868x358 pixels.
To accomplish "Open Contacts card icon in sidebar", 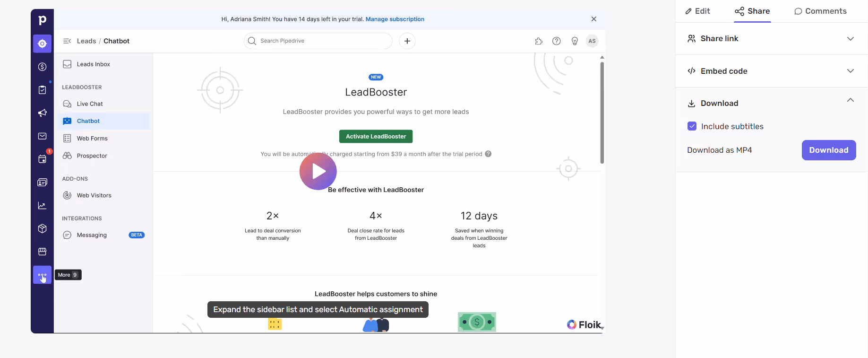I will click(42, 182).
